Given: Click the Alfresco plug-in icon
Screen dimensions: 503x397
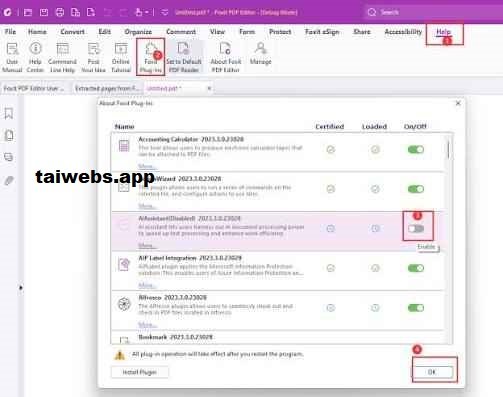Looking at the screenshot, I should coord(124,304).
